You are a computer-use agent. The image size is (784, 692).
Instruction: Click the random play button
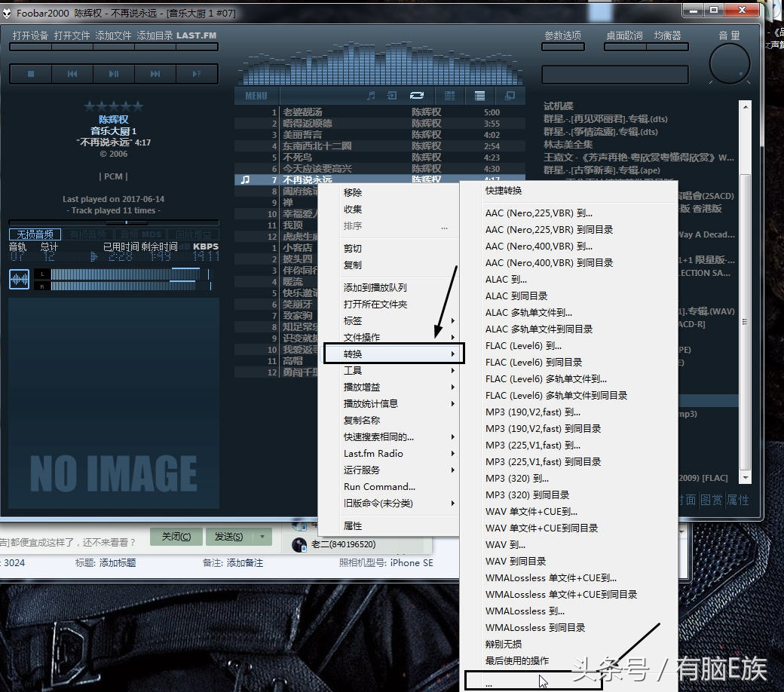coord(197,74)
